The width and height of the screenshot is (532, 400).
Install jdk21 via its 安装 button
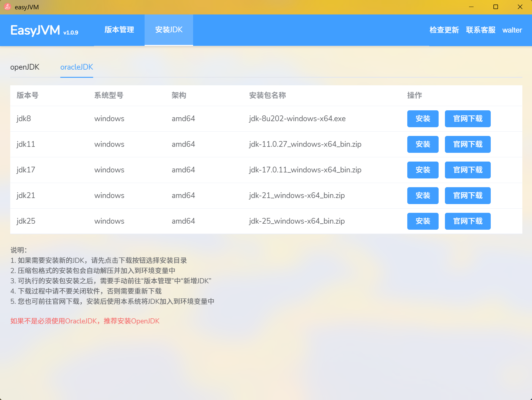point(423,196)
